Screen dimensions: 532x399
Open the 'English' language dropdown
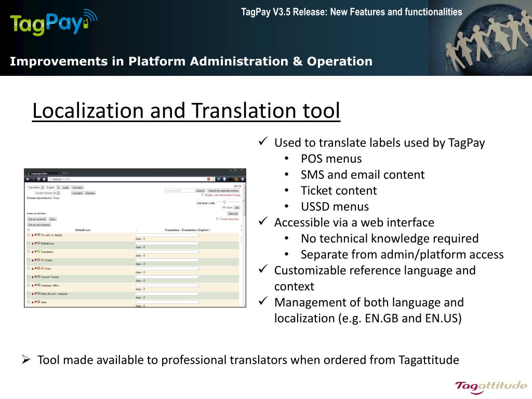53,187
